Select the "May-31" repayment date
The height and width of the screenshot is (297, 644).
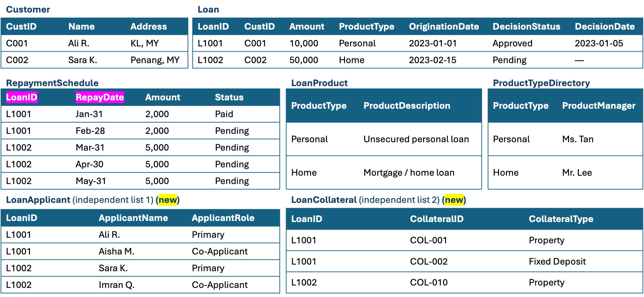pos(91,181)
